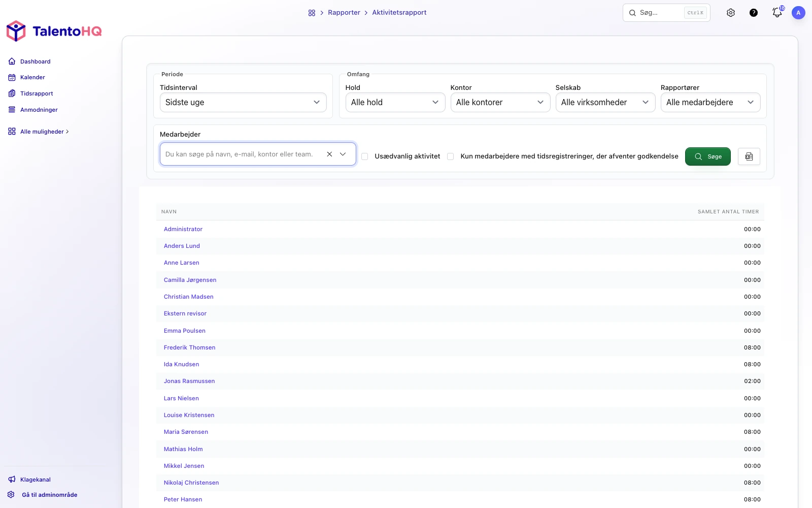Open Ida Knudsen's name link
The width and height of the screenshot is (812, 508).
pyautogui.click(x=182, y=364)
